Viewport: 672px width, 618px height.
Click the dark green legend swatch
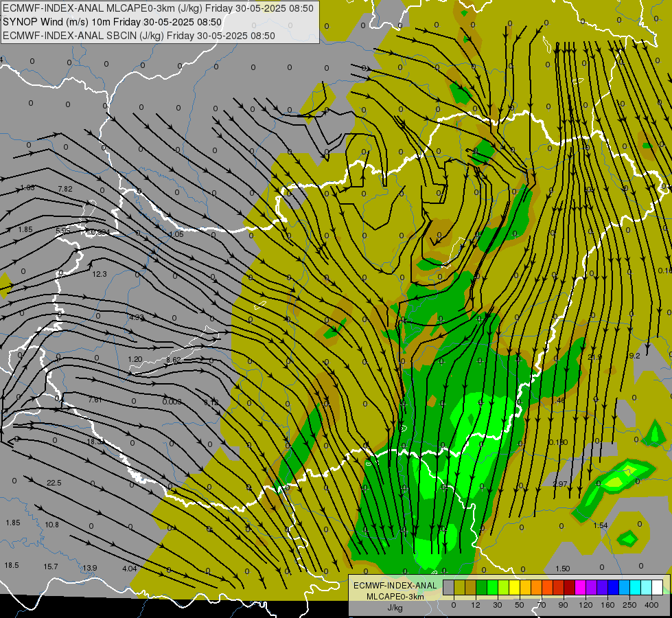pyautogui.click(x=482, y=587)
